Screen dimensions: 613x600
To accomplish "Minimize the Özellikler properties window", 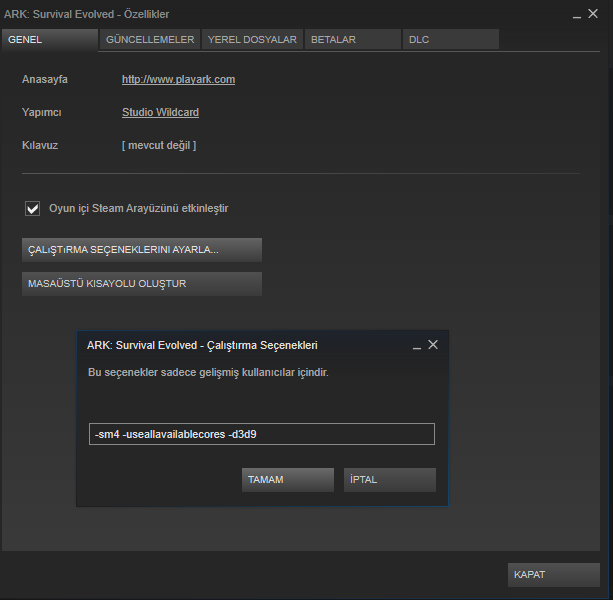I will (x=577, y=15).
